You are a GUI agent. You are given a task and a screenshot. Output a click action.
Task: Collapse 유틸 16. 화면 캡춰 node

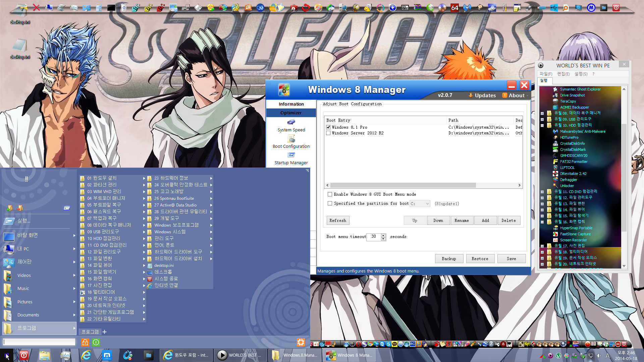point(542,222)
